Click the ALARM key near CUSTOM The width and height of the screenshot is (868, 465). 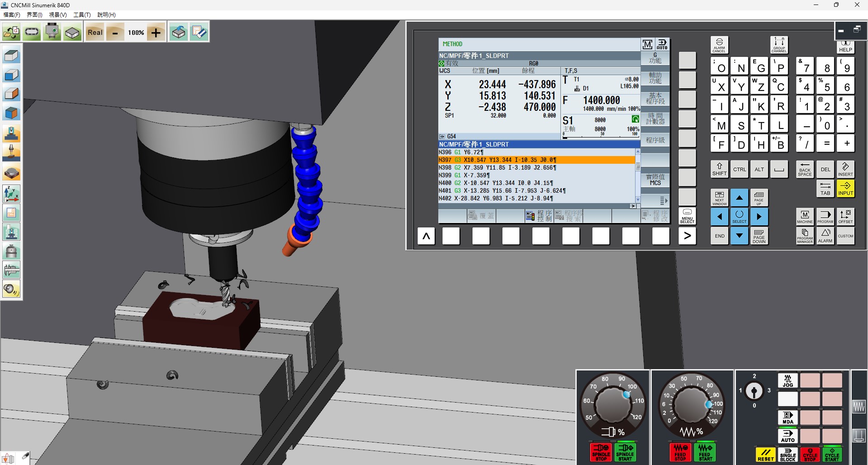[x=825, y=236]
